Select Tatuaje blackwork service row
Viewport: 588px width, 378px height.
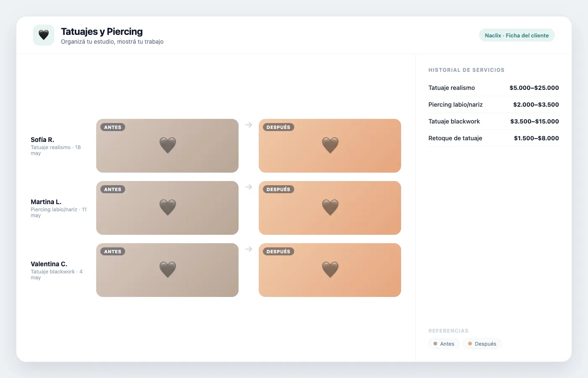tap(493, 121)
